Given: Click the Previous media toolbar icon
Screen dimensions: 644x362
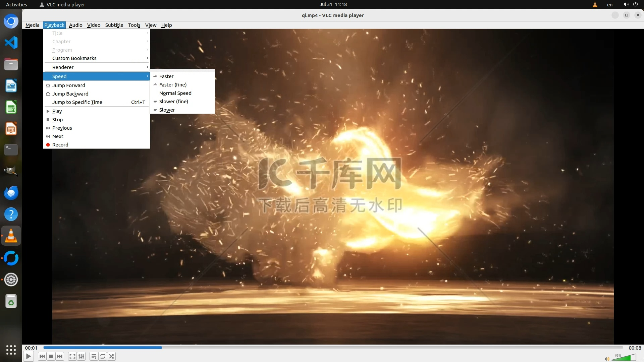Looking at the screenshot, I should 42,356.
